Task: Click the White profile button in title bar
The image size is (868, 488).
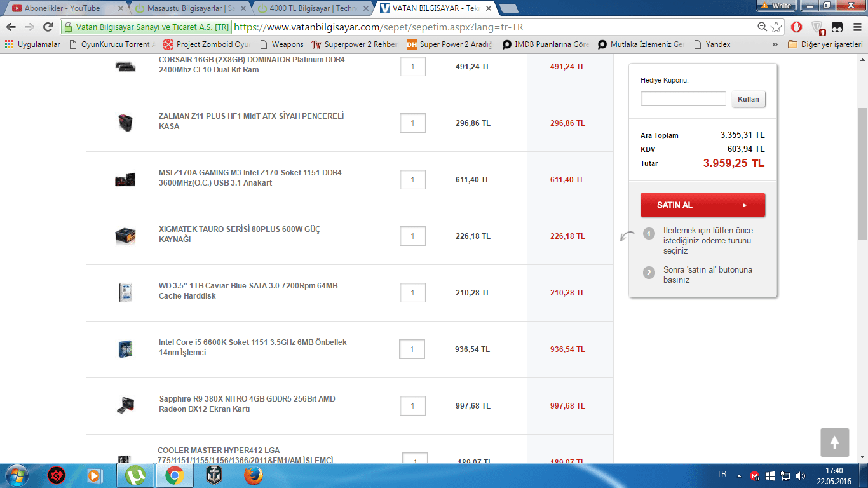Action: coord(776,6)
